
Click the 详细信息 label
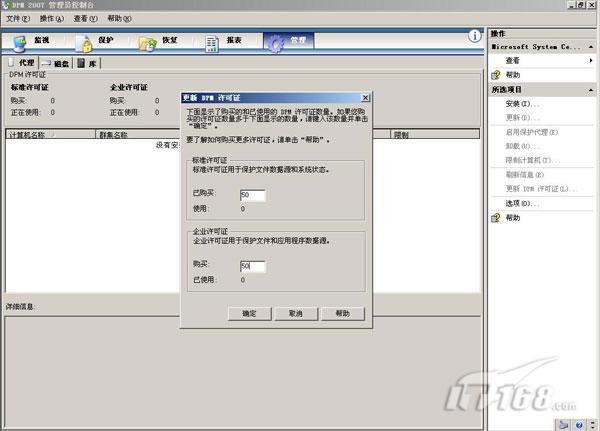tap(20, 307)
